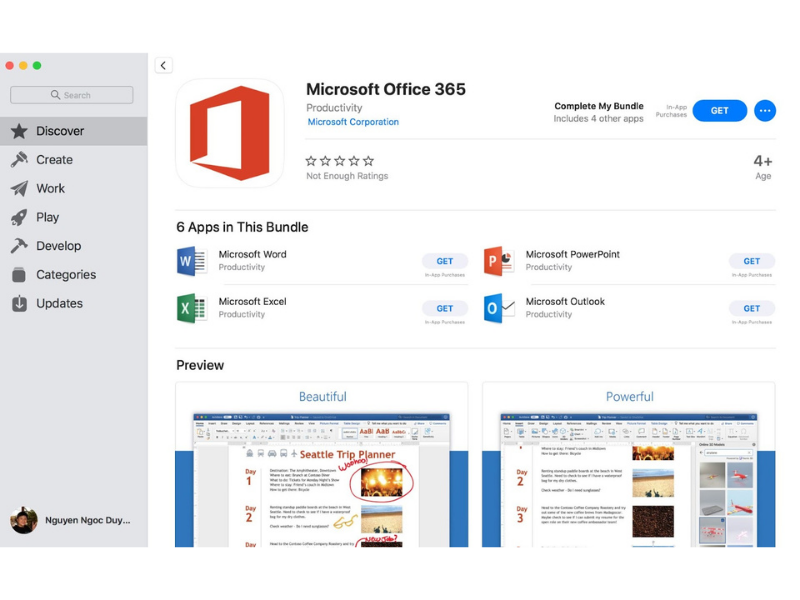Viewport: 800px width, 600px height.
Task: Click the Create paintbrush icon
Action: pyautogui.click(x=19, y=160)
